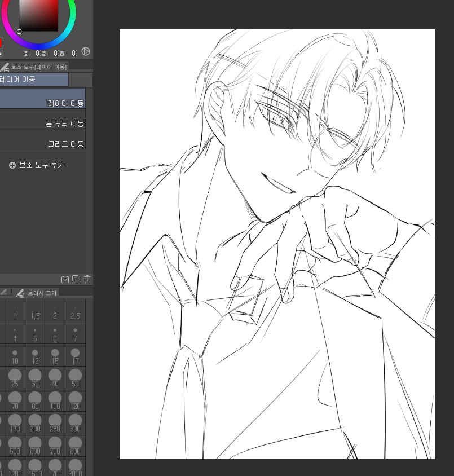Select brush size 50
The height and width of the screenshot is (476, 454).
click(75, 378)
